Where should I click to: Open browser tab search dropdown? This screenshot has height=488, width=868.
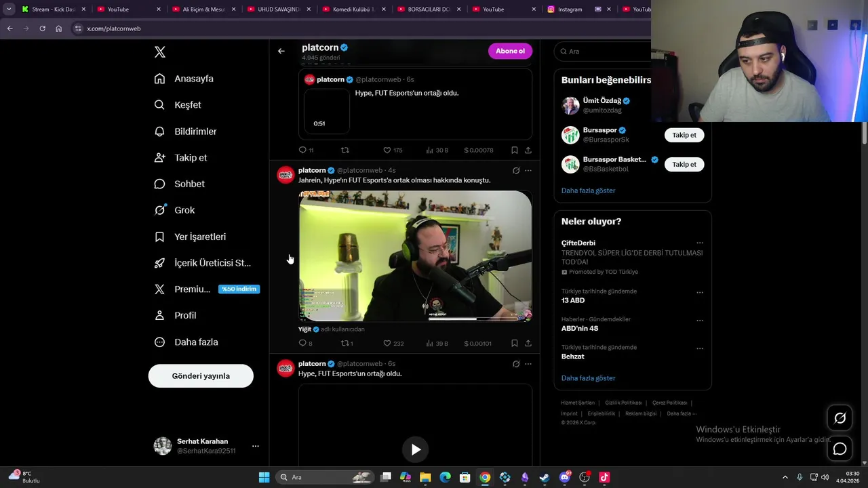[8, 9]
